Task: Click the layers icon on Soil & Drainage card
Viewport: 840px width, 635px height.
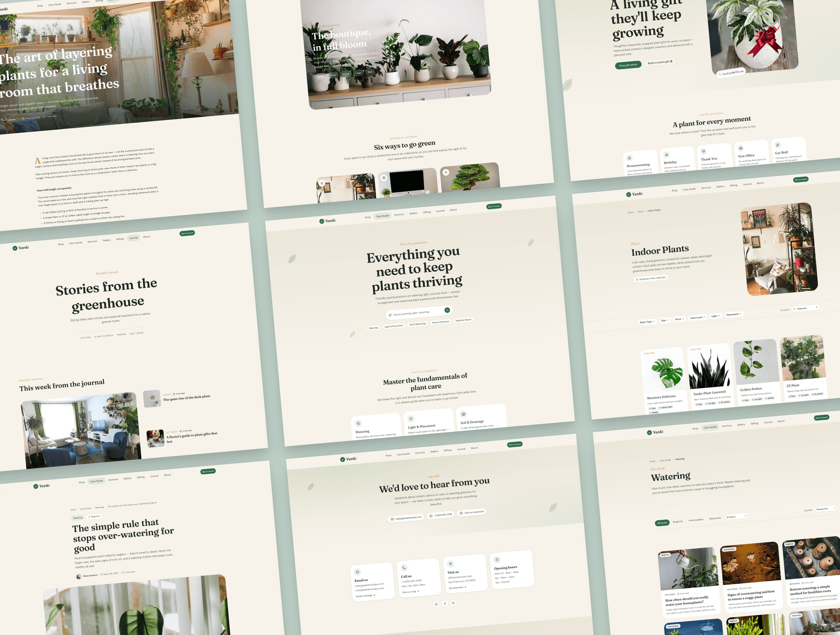Action: [463, 414]
